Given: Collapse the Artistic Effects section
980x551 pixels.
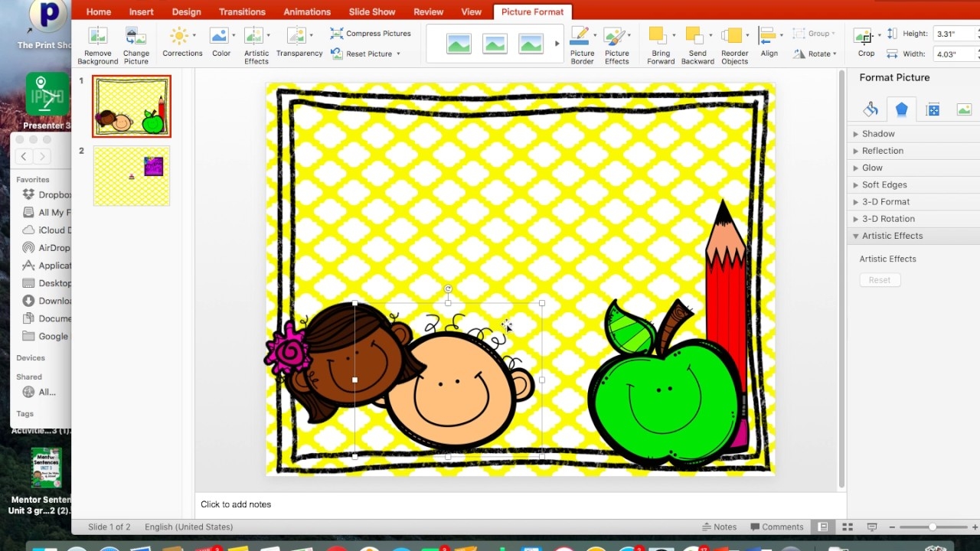Looking at the screenshot, I should tap(891, 236).
